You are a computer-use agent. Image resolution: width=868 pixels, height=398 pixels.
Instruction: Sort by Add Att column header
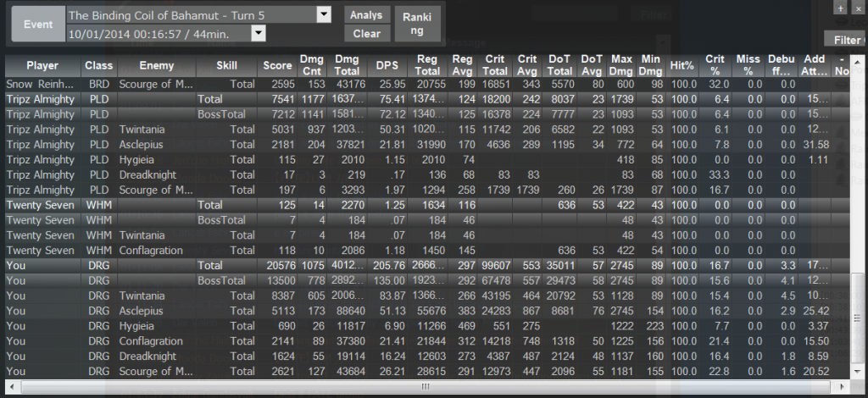coord(815,65)
